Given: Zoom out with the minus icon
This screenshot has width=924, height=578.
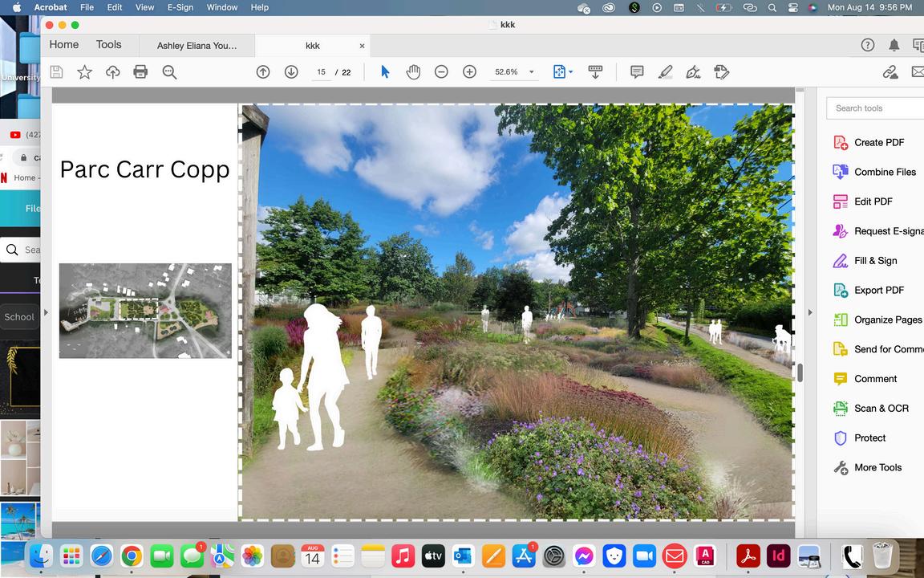Looking at the screenshot, I should [x=441, y=72].
